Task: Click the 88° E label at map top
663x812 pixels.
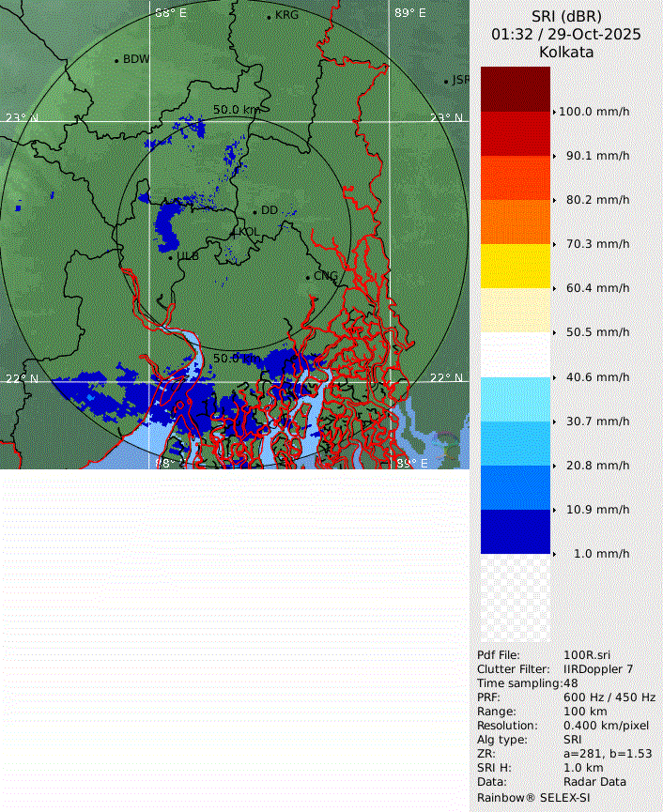Action: coord(170,13)
